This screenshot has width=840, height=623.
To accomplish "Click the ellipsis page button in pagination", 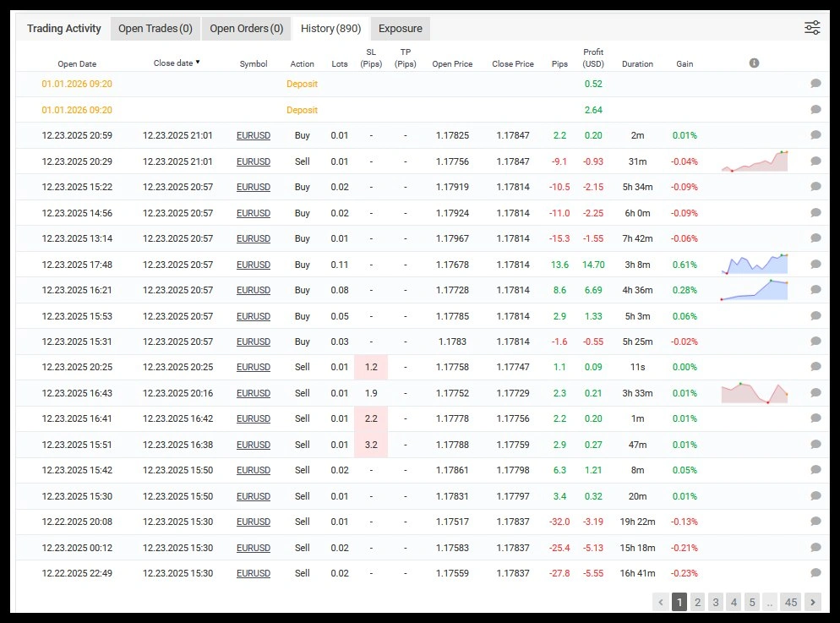I will (769, 602).
